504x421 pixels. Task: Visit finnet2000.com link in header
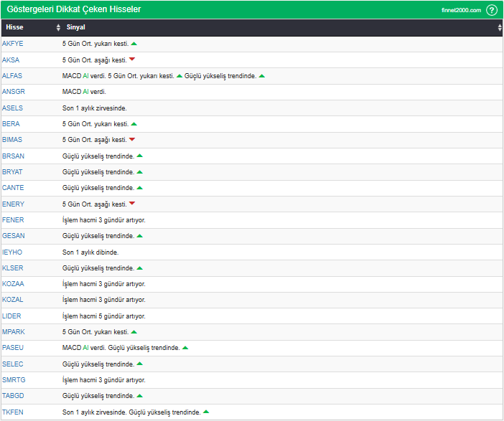(461, 10)
